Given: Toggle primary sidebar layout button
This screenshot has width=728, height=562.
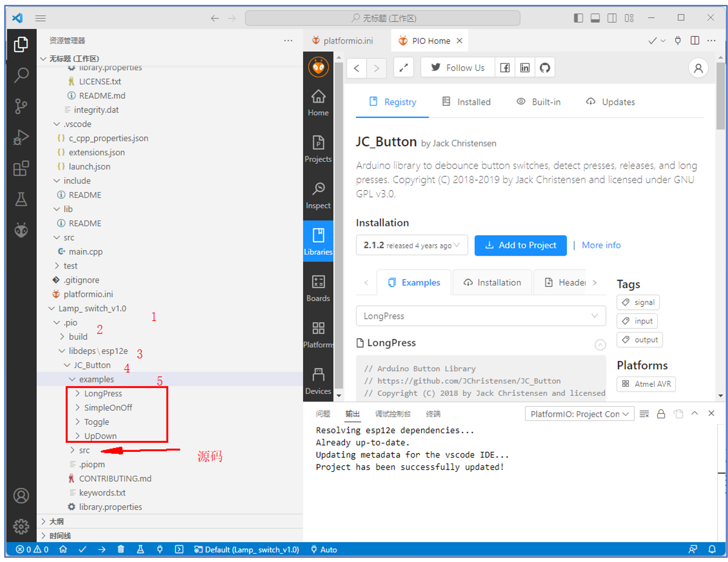Looking at the screenshot, I should point(578,18).
